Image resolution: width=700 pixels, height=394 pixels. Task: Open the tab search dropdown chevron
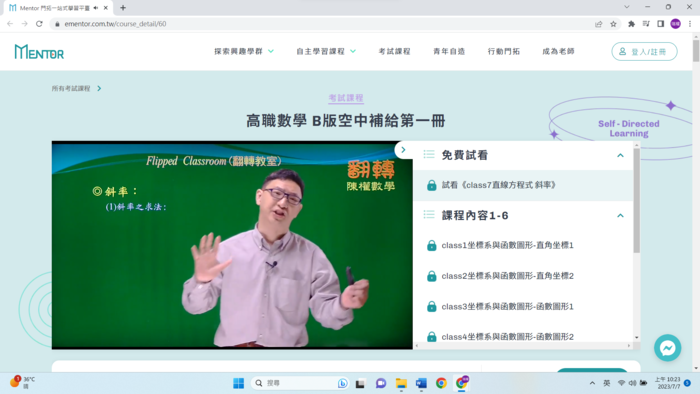tap(627, 7)
